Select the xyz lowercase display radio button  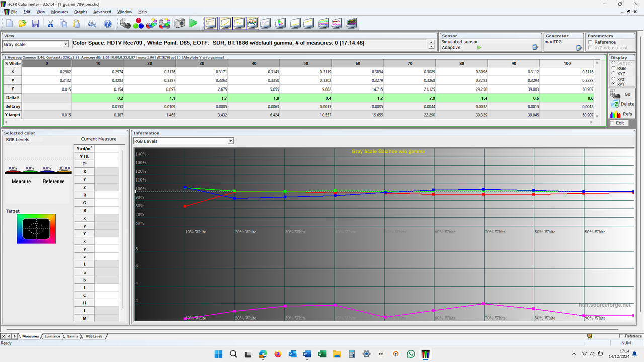point(613,79)
